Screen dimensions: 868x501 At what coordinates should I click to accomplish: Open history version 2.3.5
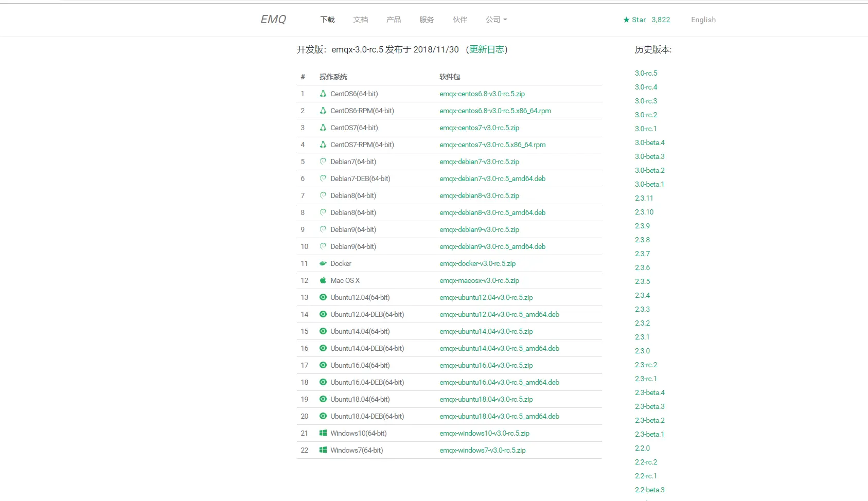[643, 281]
